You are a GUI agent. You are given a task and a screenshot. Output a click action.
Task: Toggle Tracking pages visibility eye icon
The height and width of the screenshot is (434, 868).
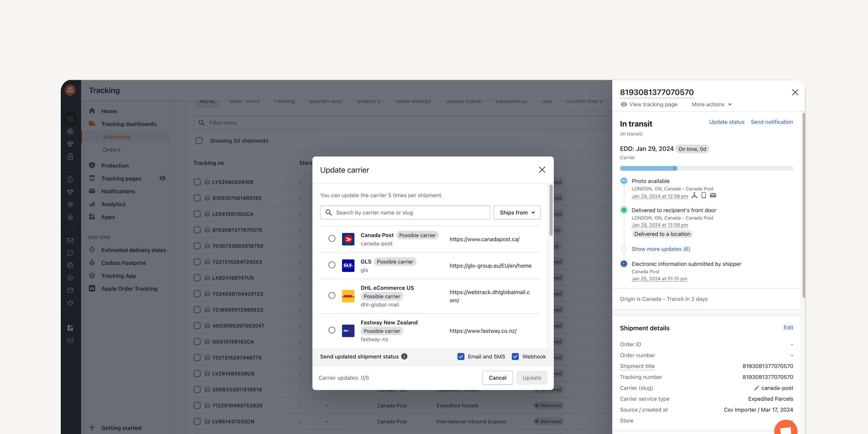pyautogui.click(x=162, y=178)
